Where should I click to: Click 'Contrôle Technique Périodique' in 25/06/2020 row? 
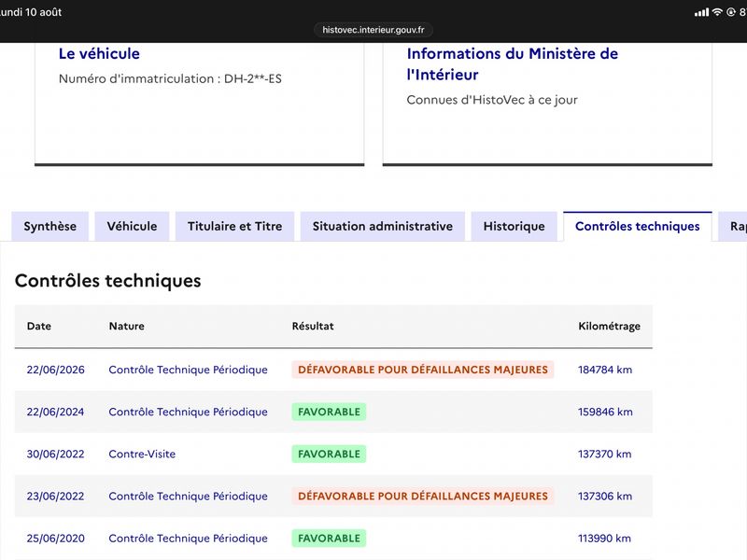point(189,539)
